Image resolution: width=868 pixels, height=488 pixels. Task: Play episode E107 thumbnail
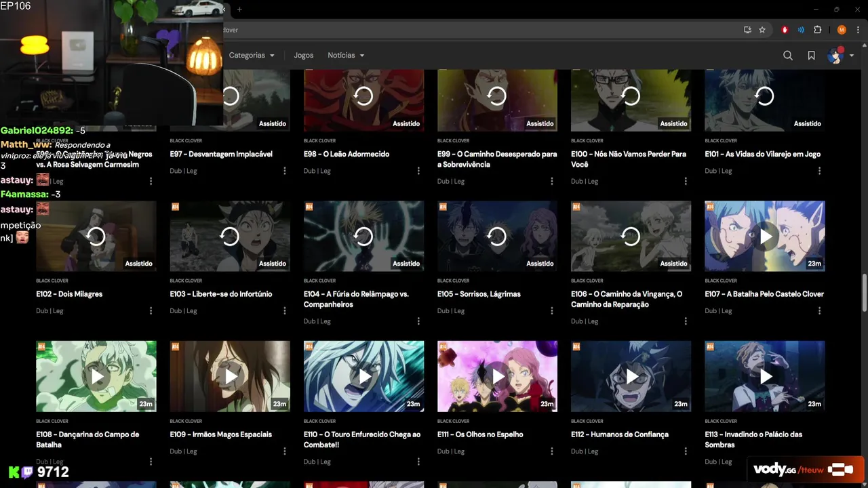pyautogui.click(x=764, y=236)
